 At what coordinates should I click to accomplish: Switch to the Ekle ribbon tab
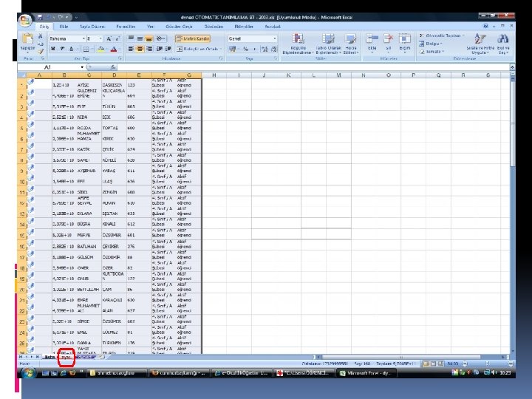pos(64,27)
